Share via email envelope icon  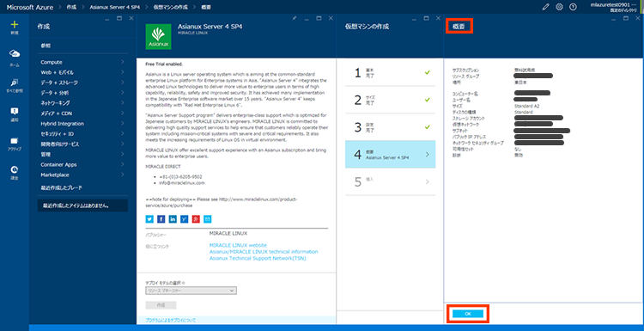coord(208,219)
